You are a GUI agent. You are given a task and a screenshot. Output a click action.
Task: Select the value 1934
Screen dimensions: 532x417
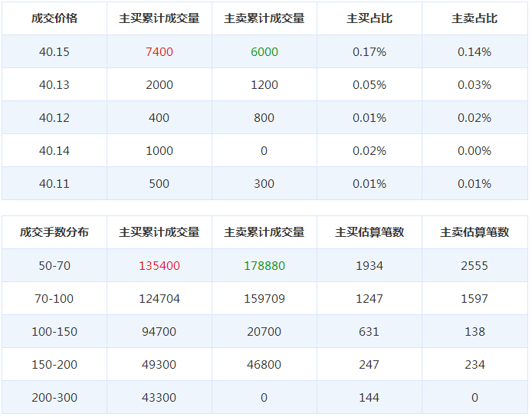(x=369, y=266)
